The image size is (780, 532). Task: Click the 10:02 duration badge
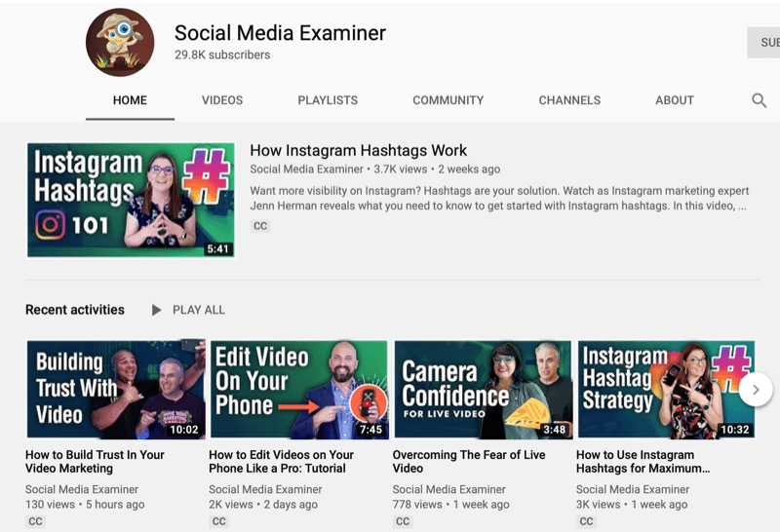[184, 430]
